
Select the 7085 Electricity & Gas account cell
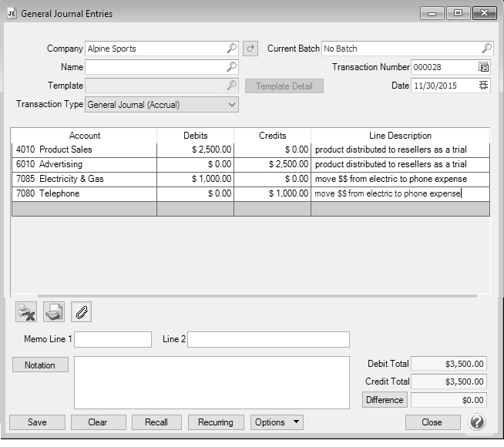84,179
